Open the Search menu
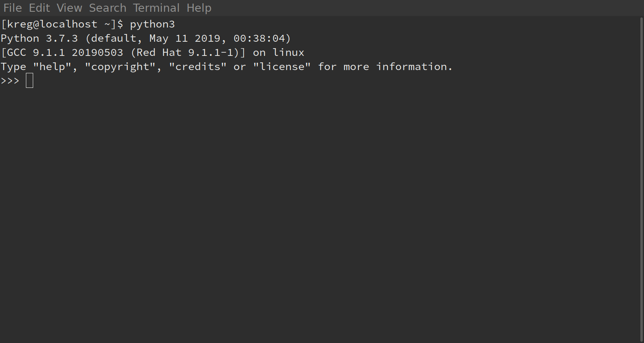 pos(108,8)
